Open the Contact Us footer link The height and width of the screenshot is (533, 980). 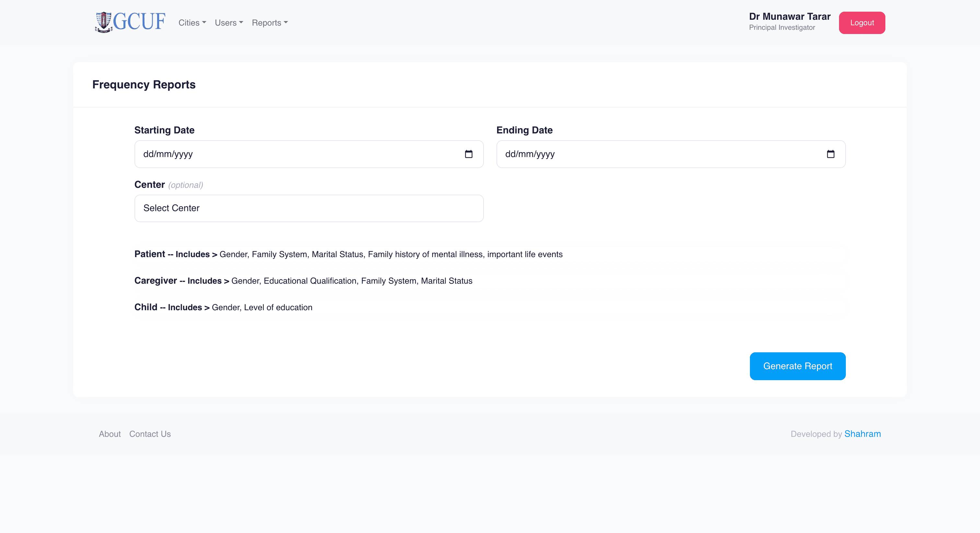pos(150,434)
